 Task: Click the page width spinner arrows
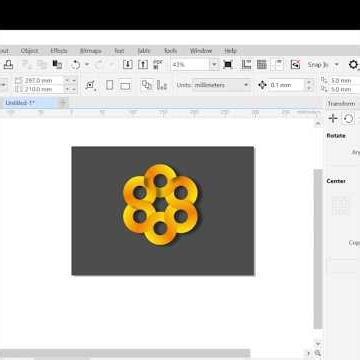70,81
